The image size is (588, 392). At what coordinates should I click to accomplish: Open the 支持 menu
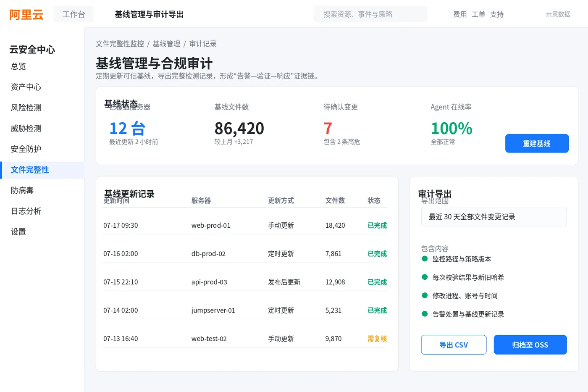tap(497, 14)
